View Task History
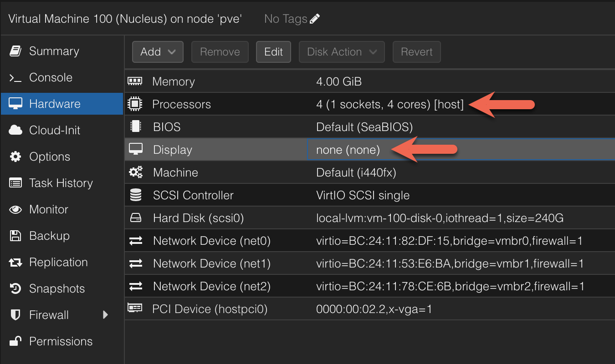Screen dimensions: 615x364 tap(61, 183)
